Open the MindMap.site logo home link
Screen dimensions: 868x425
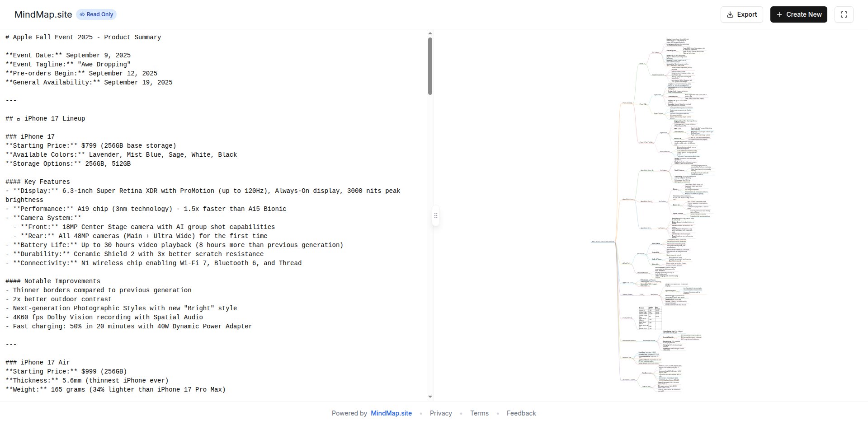tap(43, 14)
